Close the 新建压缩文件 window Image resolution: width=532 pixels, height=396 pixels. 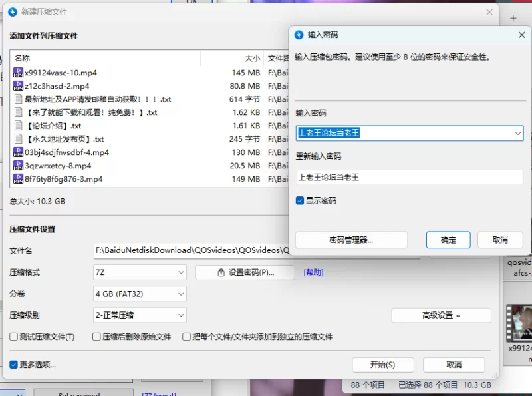tap(489, 12)
